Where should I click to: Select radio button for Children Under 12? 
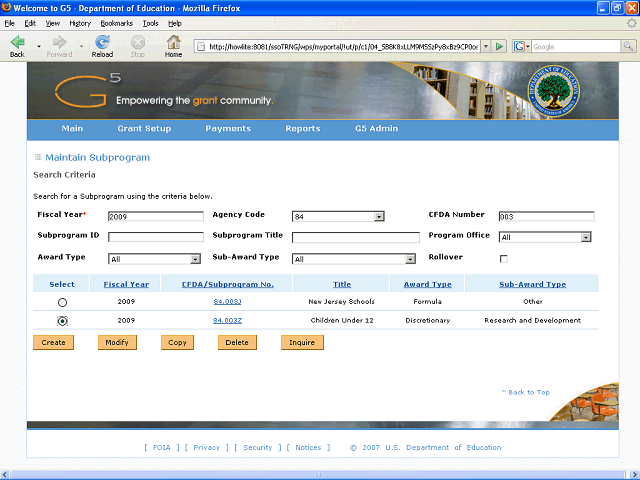pos(62,321)
